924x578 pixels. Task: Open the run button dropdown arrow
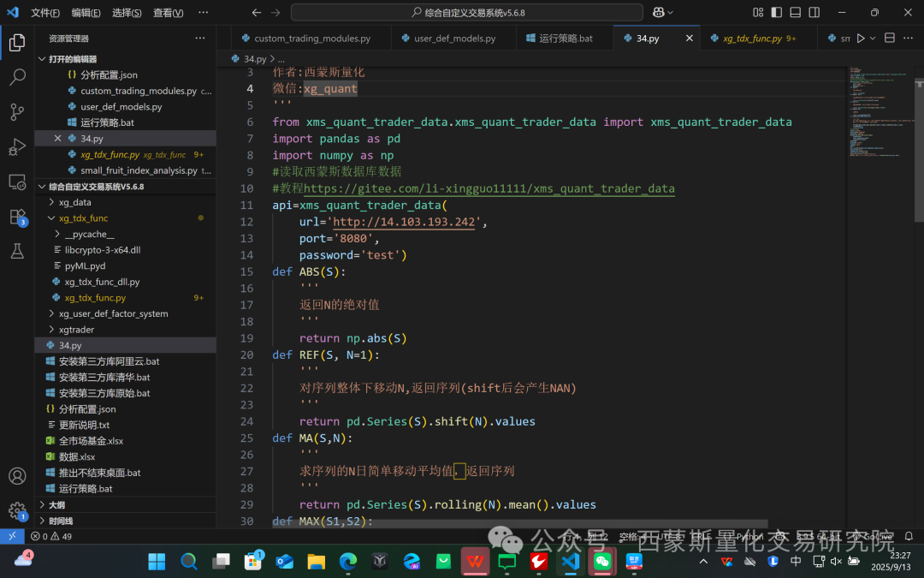873,39
